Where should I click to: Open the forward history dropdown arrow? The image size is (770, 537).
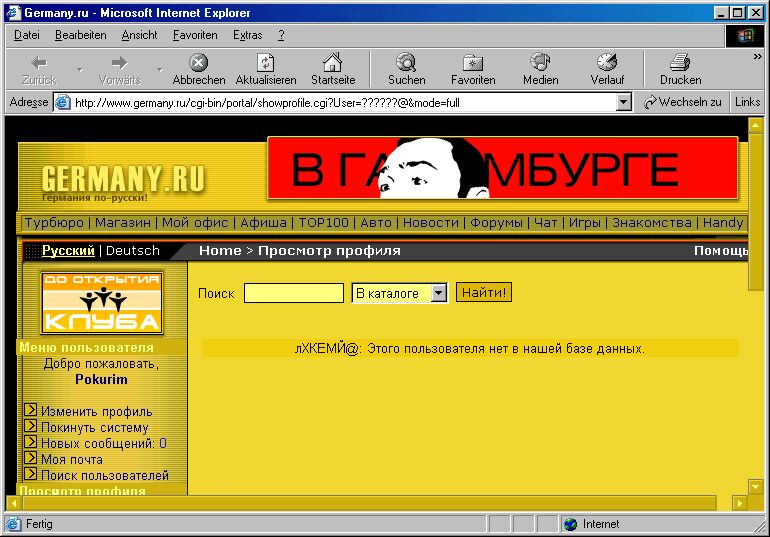[160, 70]
